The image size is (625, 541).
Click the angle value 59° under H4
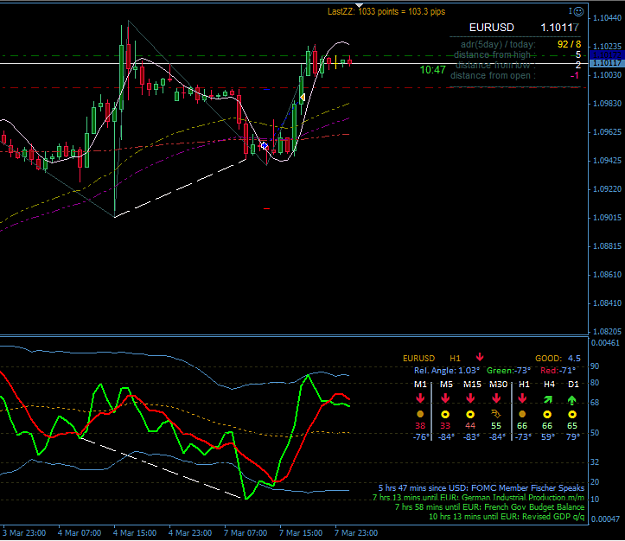[x=548, y=437]
